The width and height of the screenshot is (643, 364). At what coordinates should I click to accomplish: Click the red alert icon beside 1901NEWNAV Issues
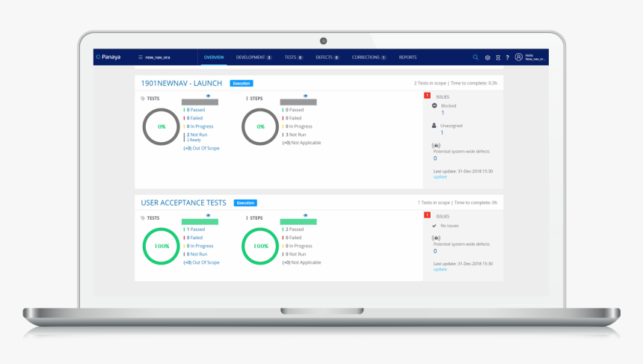(x=428, y=96)
